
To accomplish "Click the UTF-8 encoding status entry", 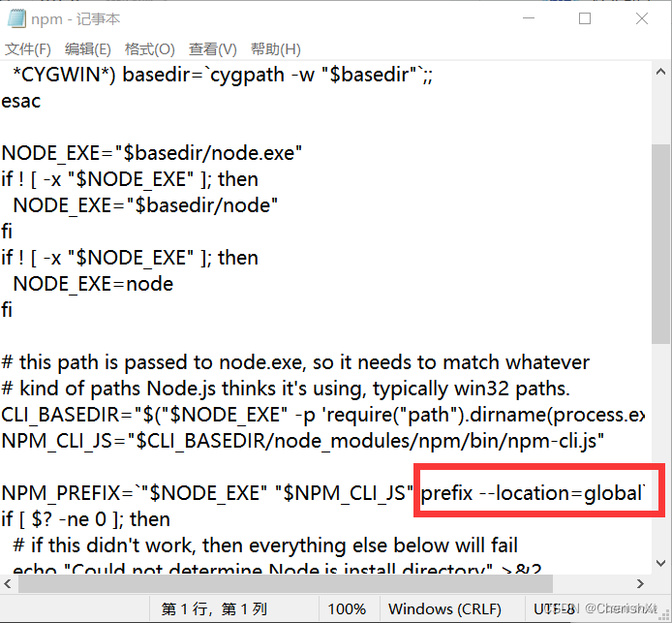I will [554, 608].
